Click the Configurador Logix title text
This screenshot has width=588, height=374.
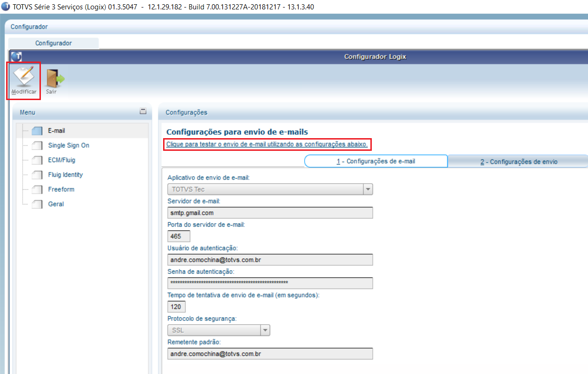375,56
